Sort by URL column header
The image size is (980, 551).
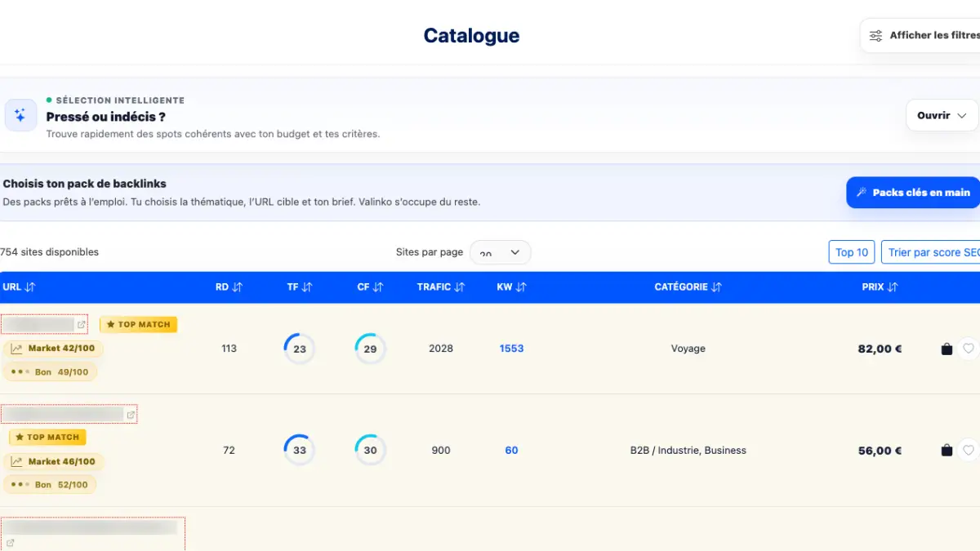(x=19, y=287)
